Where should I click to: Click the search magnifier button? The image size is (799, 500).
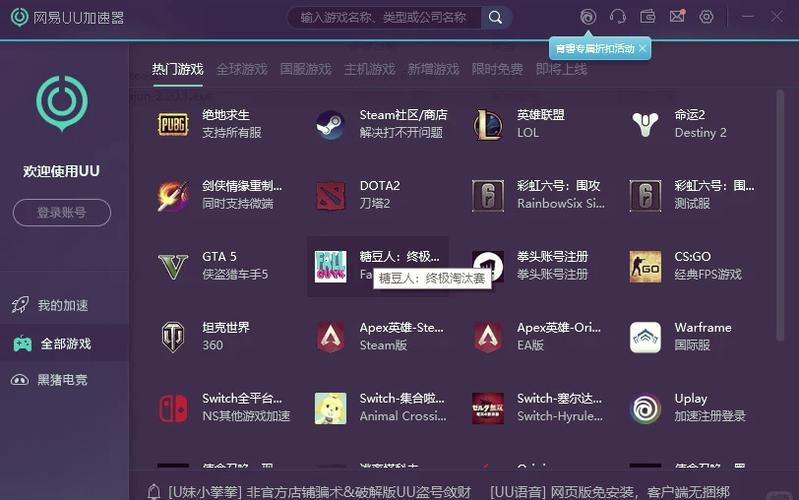click(495, 17)
